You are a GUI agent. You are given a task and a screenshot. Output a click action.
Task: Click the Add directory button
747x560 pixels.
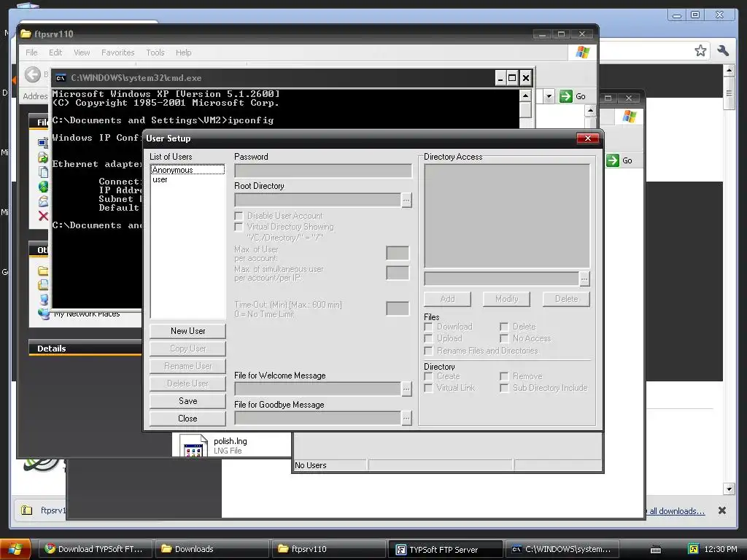click(447, 299)
